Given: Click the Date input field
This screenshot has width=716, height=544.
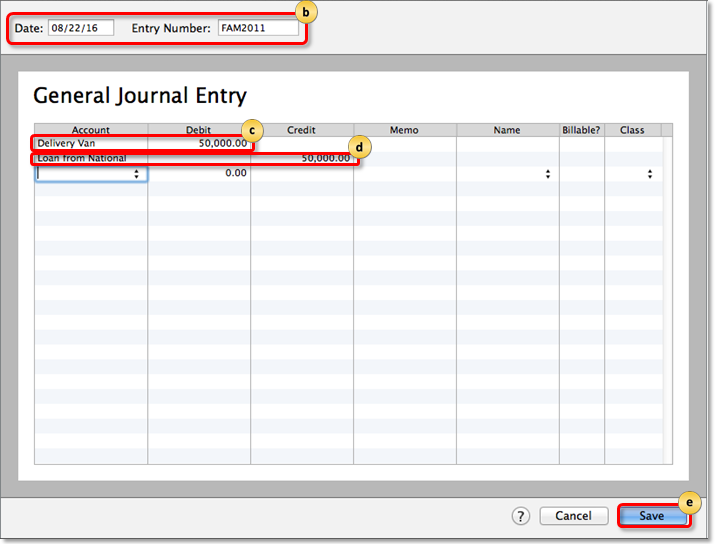Looking at the screenshot, I should point(81,28).
